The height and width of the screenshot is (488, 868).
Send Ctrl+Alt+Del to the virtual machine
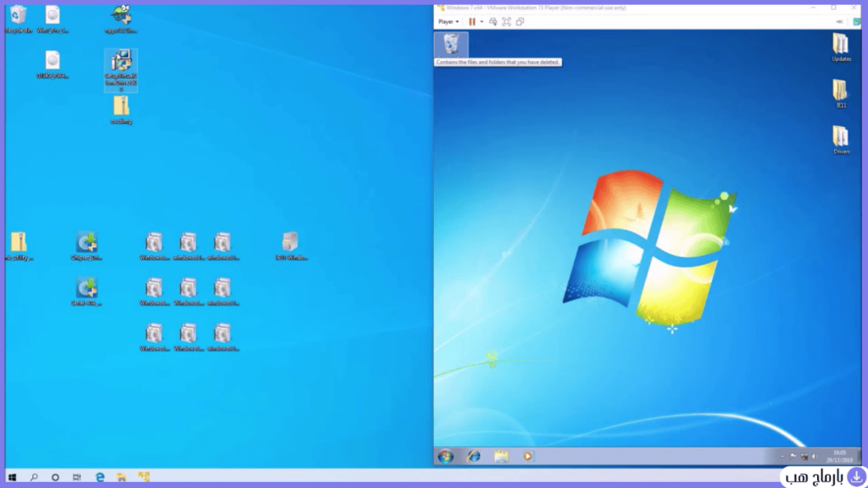click(492, 21)
